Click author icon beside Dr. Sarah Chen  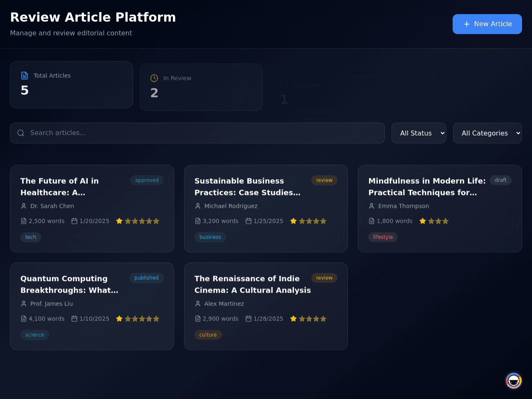tap(24, 206)
